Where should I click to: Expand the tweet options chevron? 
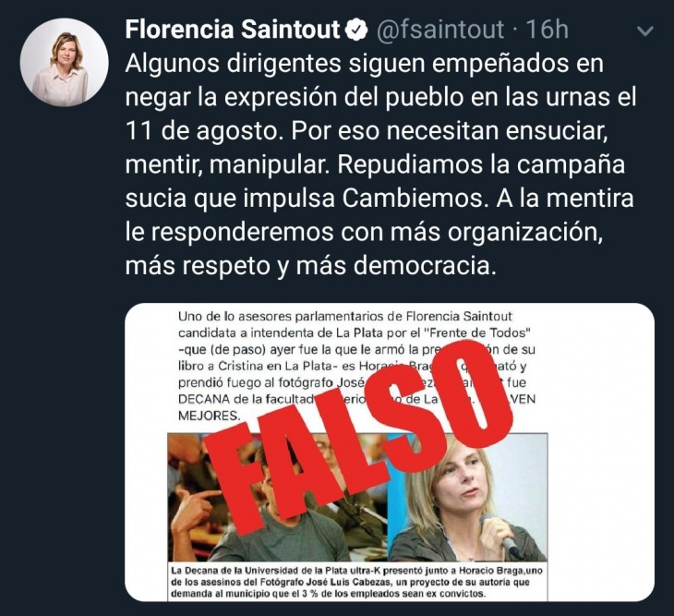(645, 31)
